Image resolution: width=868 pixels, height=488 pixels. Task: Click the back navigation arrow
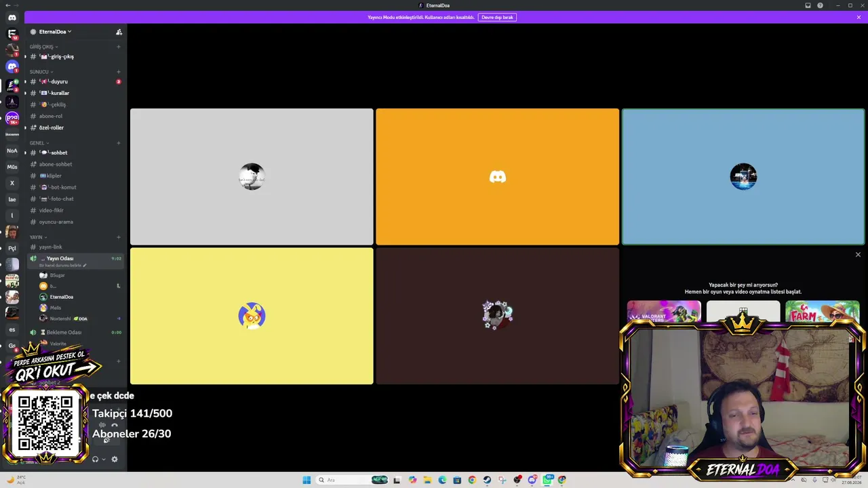click(x=7, y=5)
